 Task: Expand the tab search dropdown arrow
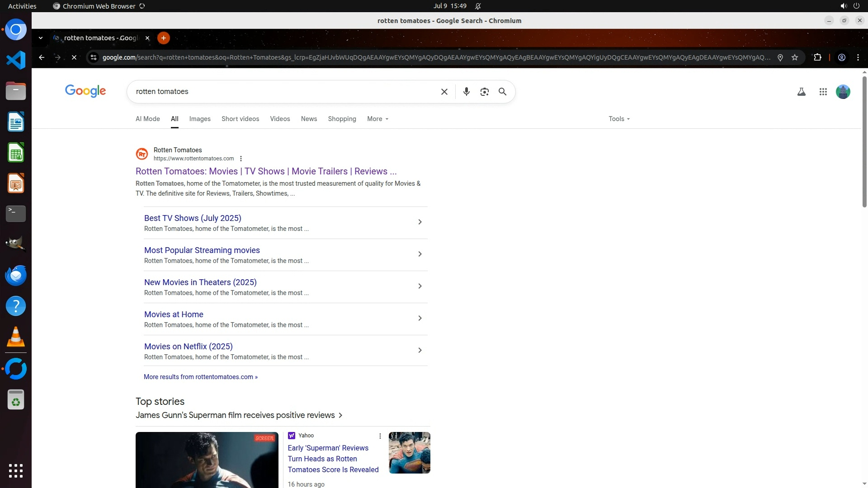[x=41, y=38]
